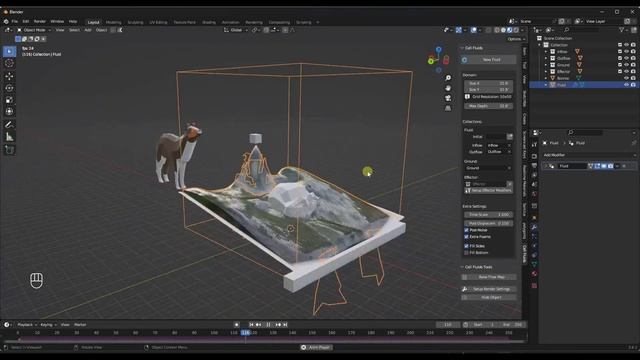Image resolution: width=640 pixels, height=360 pixels.
Task: Click the Size X value field
Action: (x=488, y=83)
